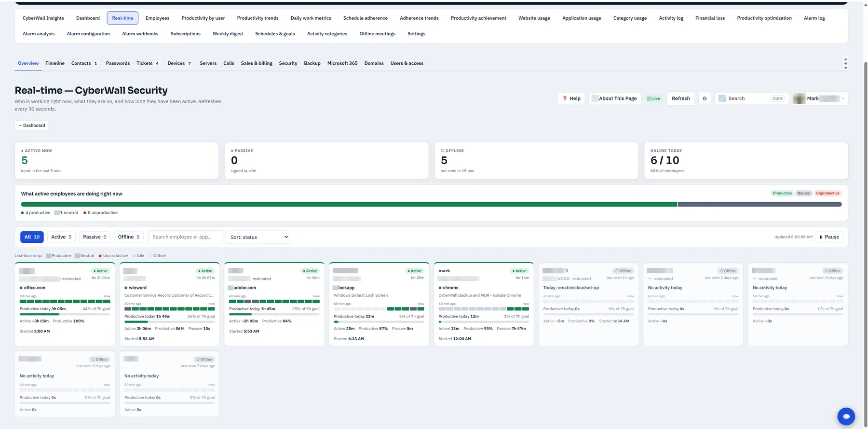Toggle the Neutral legend chip
This screenshot has height=429, width=868.
coord(803,193)
